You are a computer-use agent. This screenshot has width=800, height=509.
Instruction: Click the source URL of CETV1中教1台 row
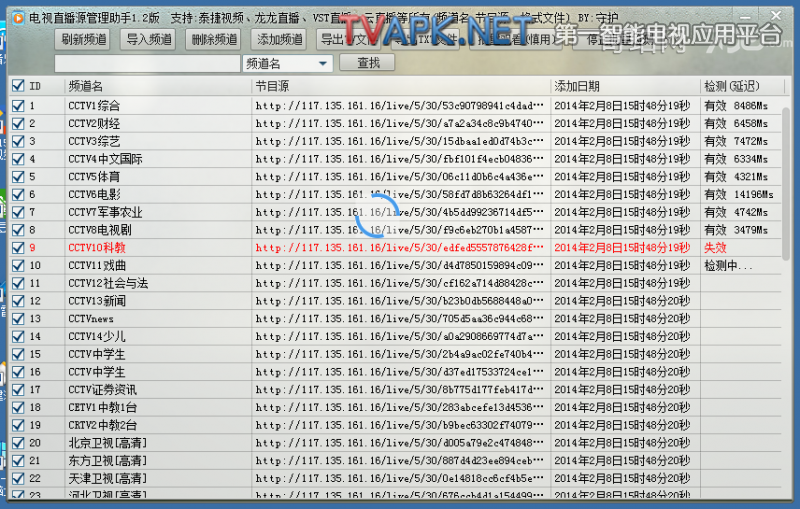tap(399, 408)
